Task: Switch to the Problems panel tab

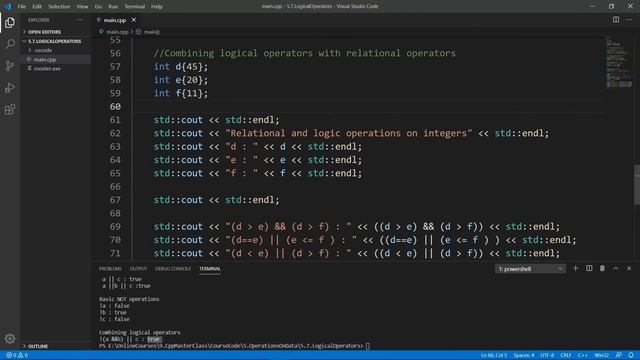Action: point(110,269)
